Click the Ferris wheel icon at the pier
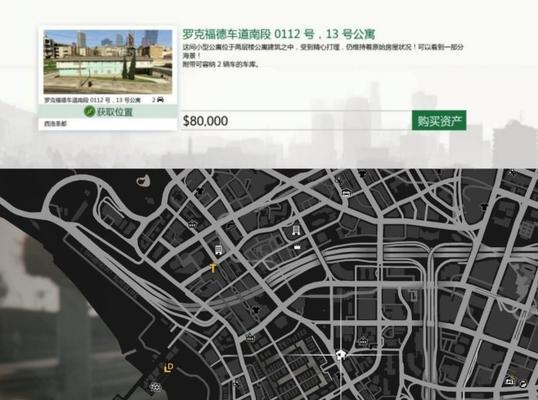 click(x=155, y=387)
